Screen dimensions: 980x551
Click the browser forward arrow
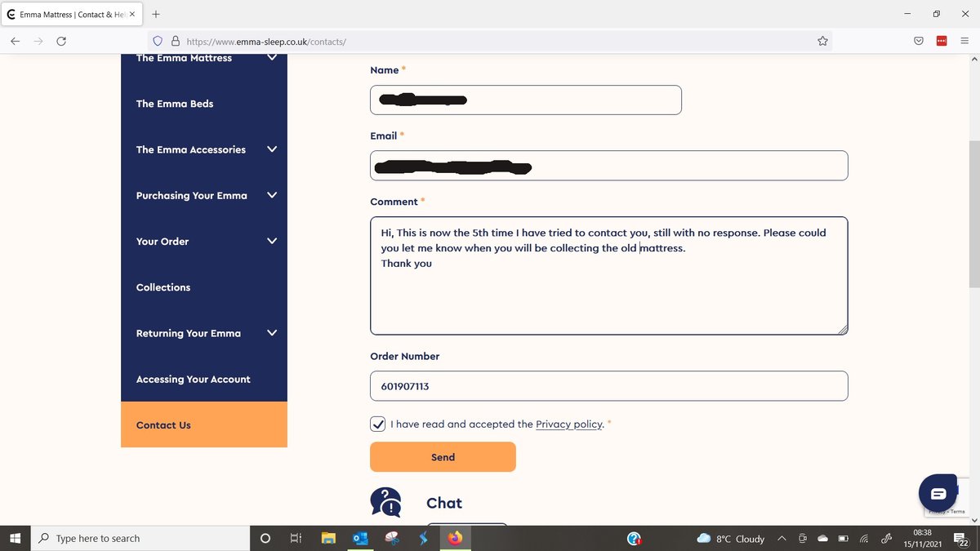click(x=38, y=41)
